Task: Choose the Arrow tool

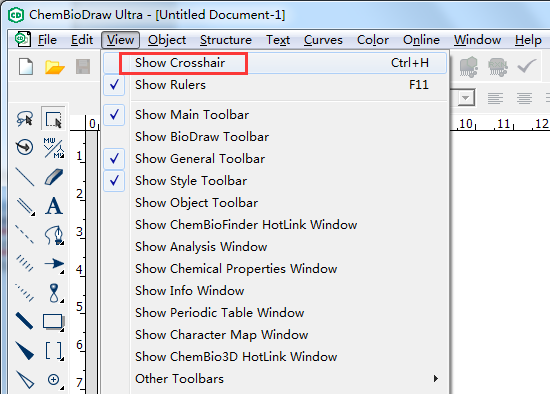Action: pyautogui.click(x=54, y=264)
